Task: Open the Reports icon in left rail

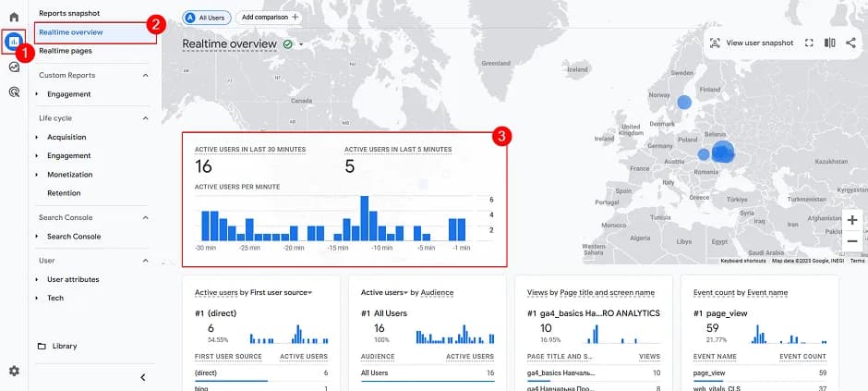Action: (14, 42)
